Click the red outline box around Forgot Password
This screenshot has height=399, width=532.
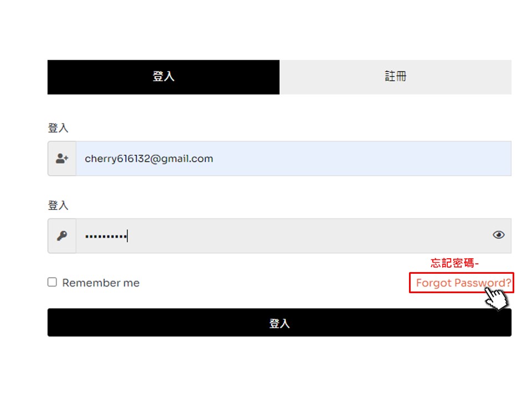(x=462, y=283)
